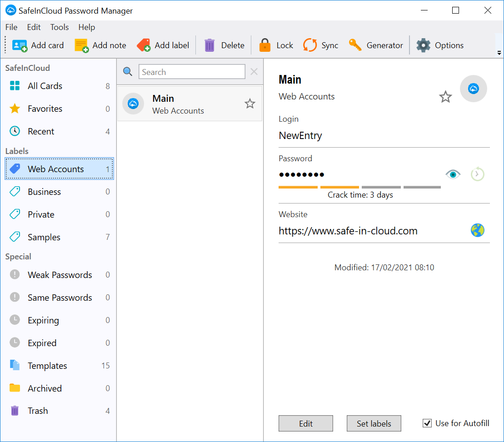Image resolution: width=504 pixels, height=442 pixels.
Task: Uncheck Use for Autofill checkbox
Action: pos(427,423)
